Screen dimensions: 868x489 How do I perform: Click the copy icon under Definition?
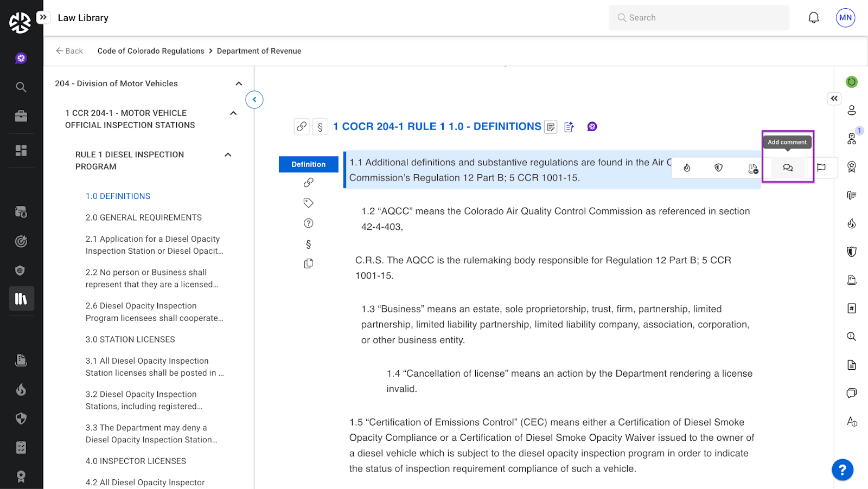point(308,264)
